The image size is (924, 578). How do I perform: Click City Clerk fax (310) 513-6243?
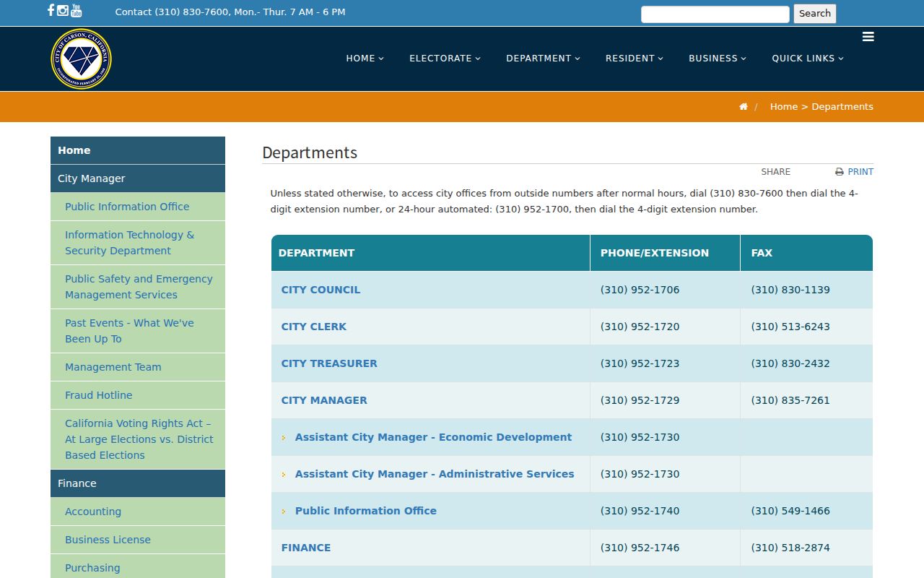tap(790, 327)
